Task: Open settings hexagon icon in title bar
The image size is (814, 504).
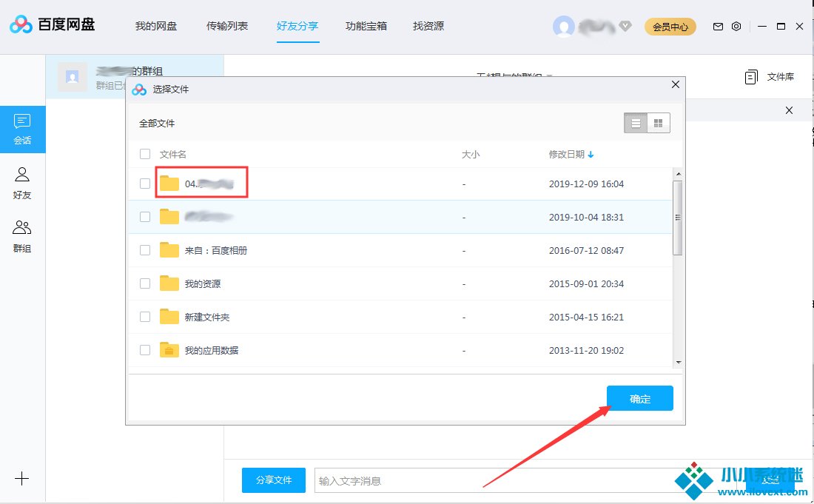Action: tap(736, 27)
